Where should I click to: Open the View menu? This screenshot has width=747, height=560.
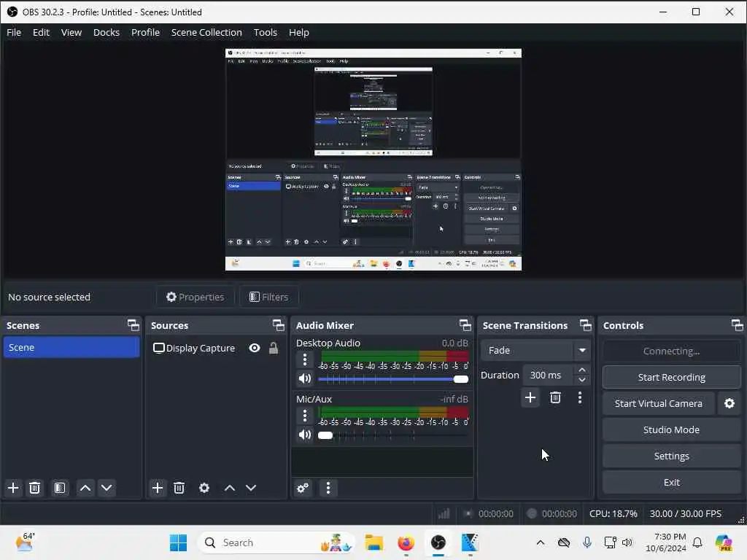click(x=71, y=32)
